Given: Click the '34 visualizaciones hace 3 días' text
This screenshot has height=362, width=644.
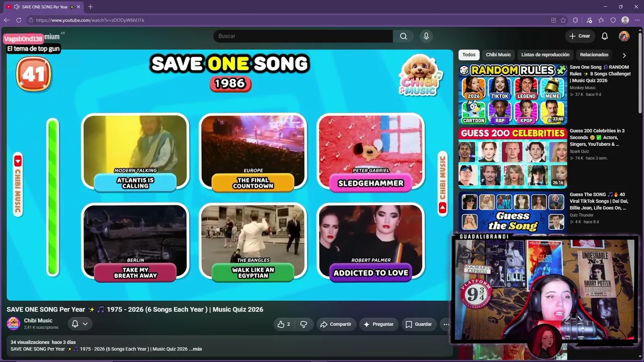Looking at the screenshot, I should pyautogui.click(x=43, y=342).
